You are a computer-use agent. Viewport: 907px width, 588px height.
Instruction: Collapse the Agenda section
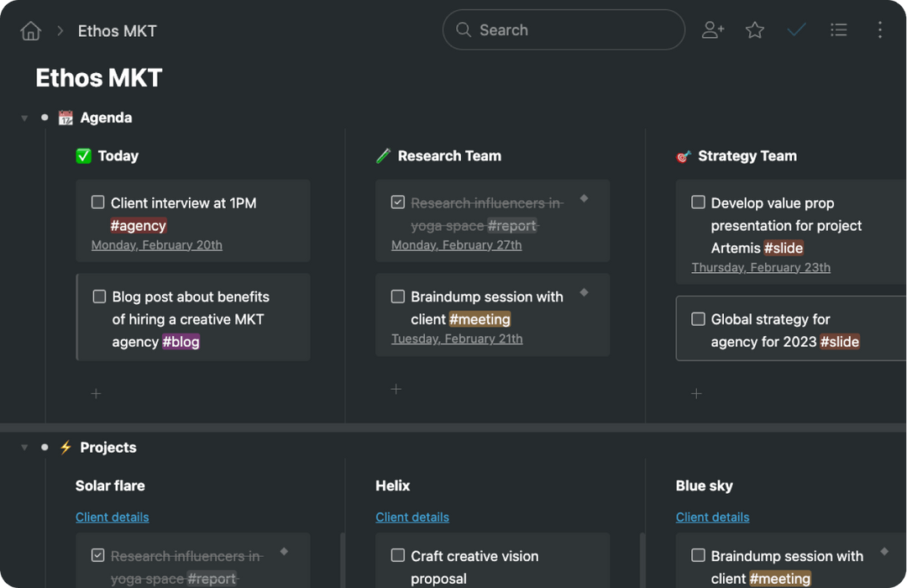click(24, 118)
